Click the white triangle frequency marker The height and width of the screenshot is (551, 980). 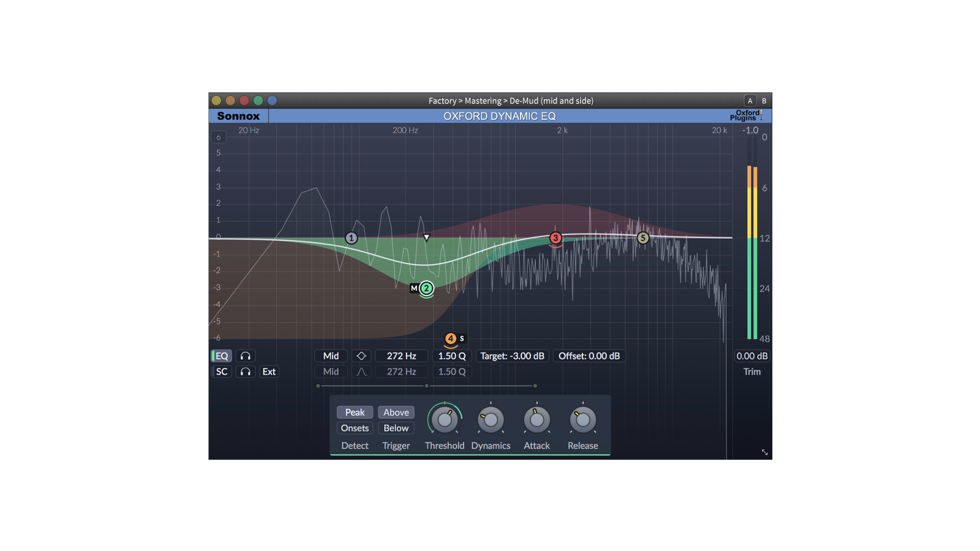[426, 238]
